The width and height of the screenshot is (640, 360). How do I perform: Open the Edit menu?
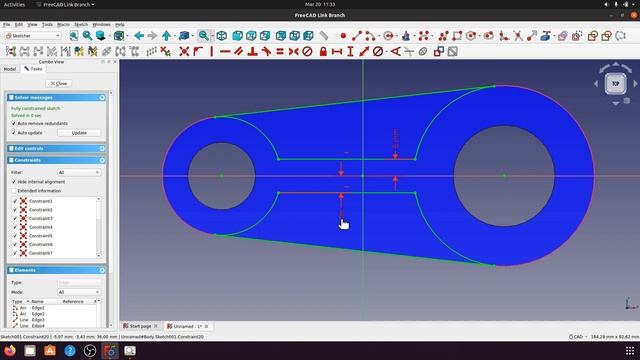pos(19,24)
